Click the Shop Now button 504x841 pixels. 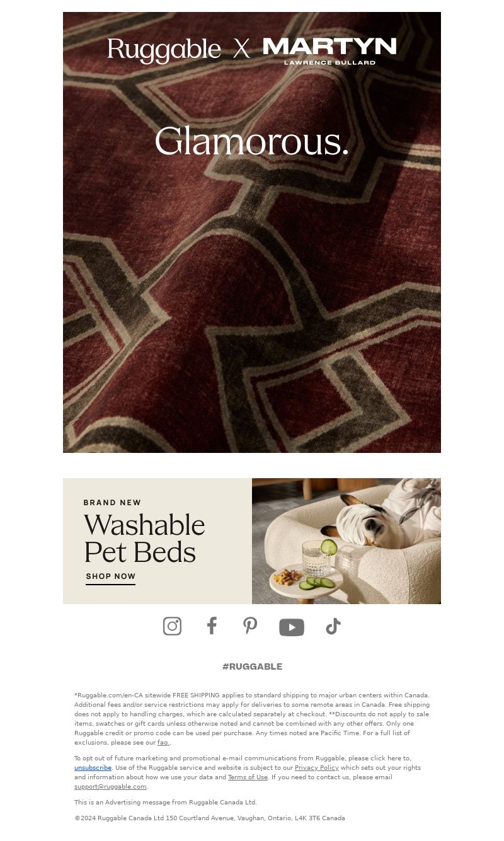111,577
